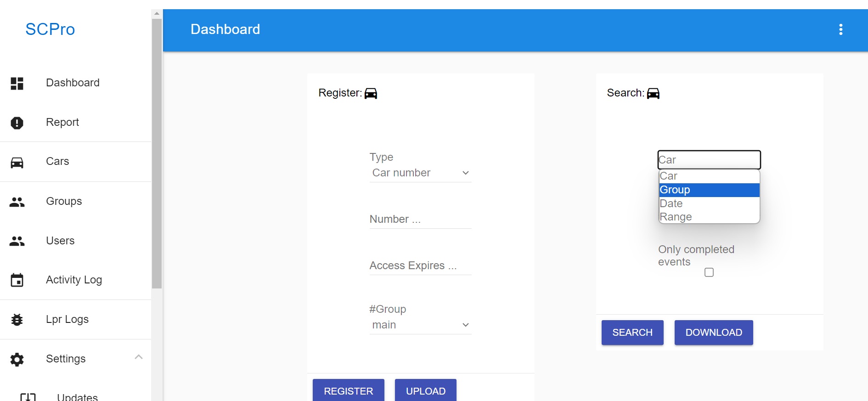The image size is (868, 401).
Task: Click the Report exclamation icon
Action: click(17, 123)
